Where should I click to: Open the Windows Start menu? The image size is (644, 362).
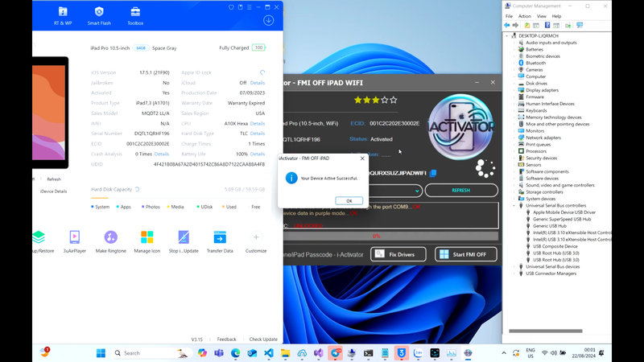101,353
